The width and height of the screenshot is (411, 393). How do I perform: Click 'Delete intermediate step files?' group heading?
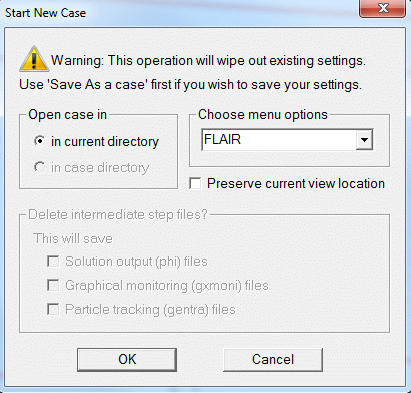tap(118, 214)
